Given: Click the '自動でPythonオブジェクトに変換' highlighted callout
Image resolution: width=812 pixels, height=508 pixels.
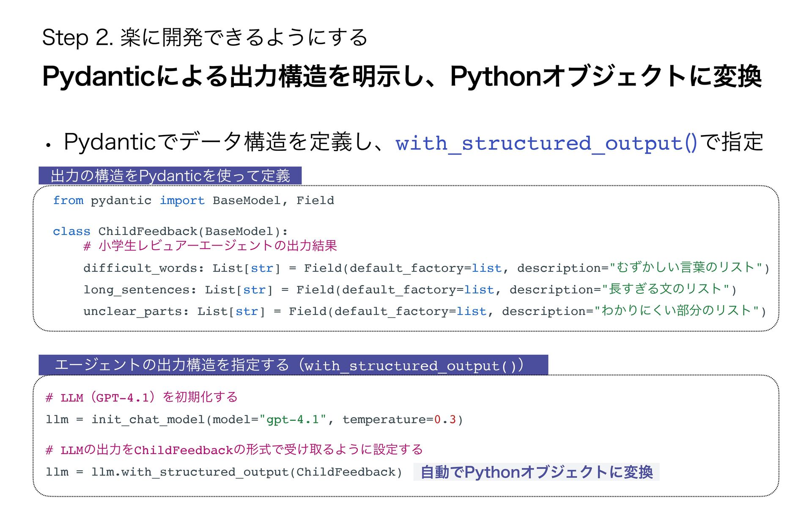Looking at the screenshot, I should pos(536,472).
